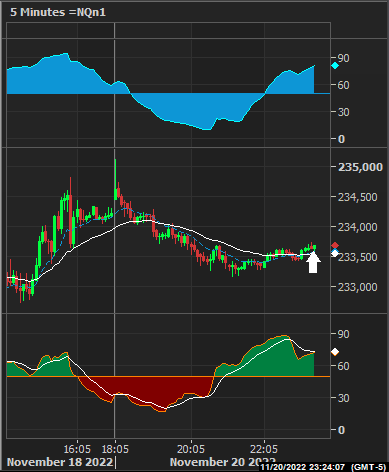The height and width of the screenshot is (472, 389).
Task: Click the blue area trough of top indicator
Action: click(197, 112)
